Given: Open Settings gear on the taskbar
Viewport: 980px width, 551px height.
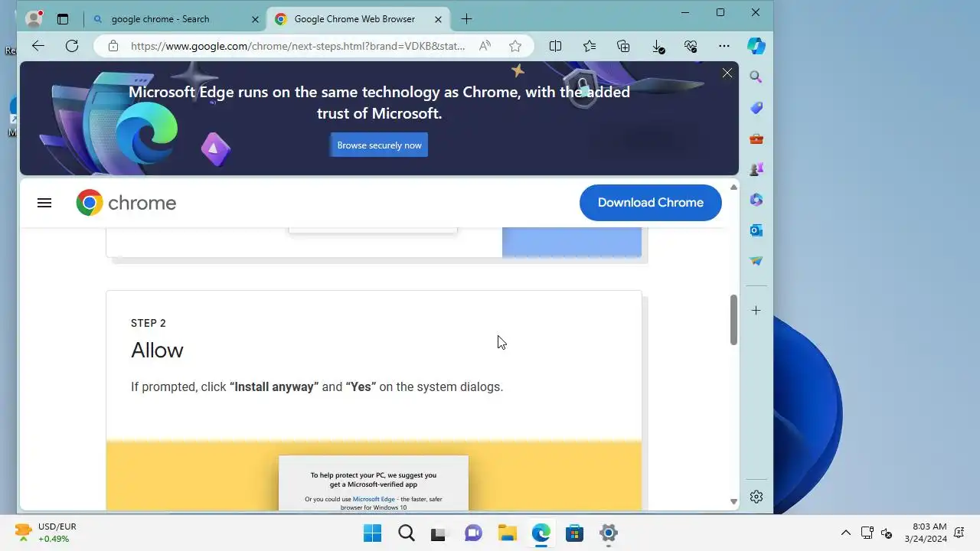Looking at the screenshot, I should coord(609,533).
